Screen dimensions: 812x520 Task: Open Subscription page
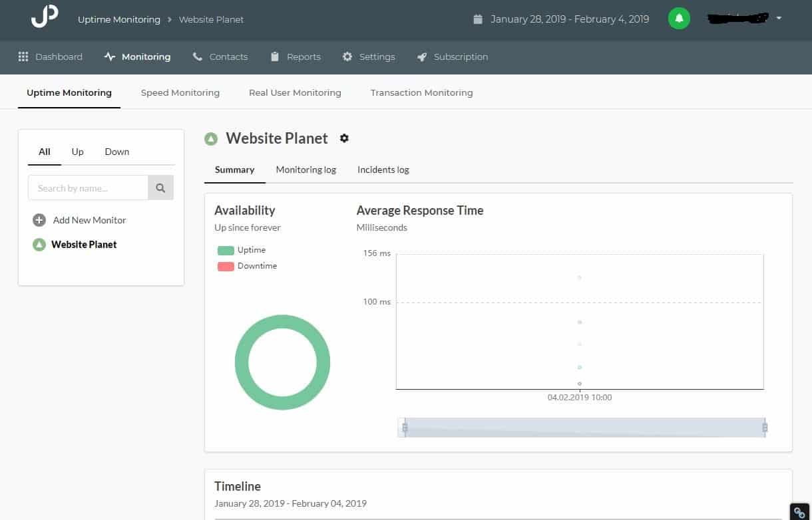coord(461,57)
